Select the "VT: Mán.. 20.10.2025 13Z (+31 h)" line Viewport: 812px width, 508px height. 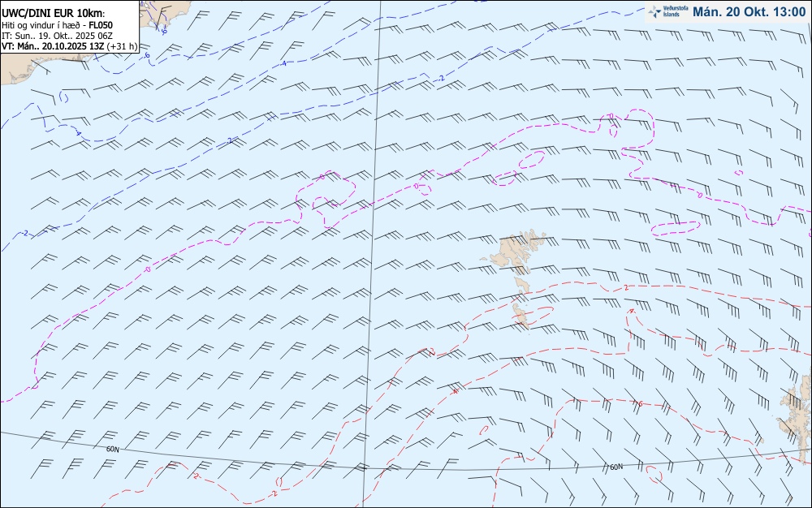coord(69,46)
